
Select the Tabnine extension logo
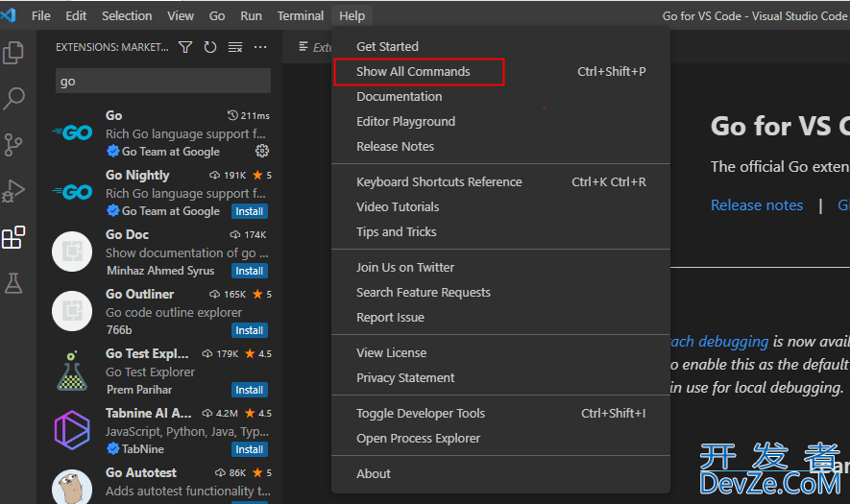point(72,430)
